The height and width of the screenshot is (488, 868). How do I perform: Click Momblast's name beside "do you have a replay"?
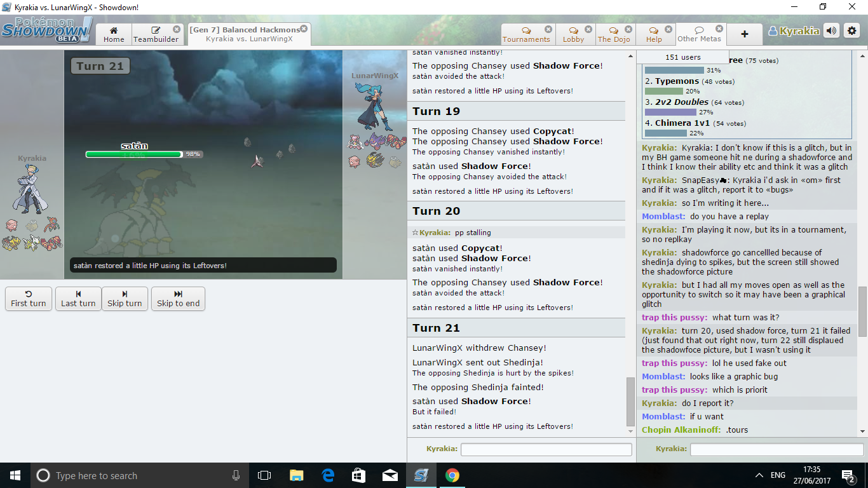[663, 217]
